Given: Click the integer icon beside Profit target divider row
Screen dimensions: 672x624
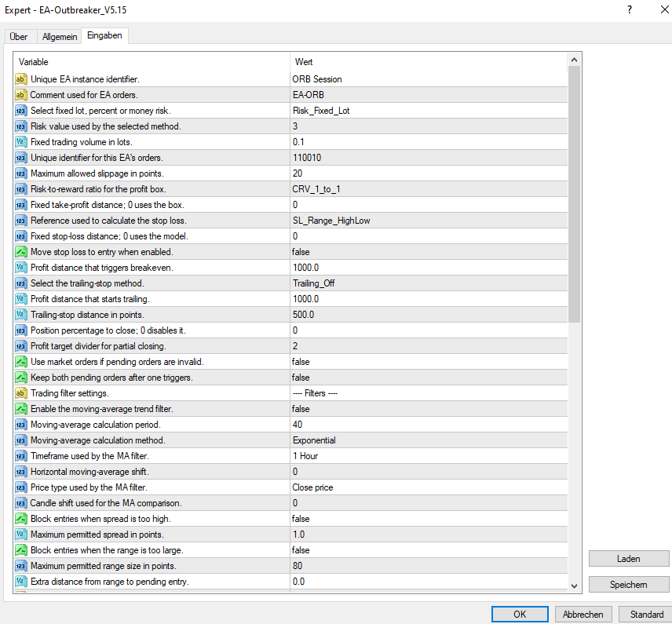Looking at the screenshot, I should coord(21,346).
